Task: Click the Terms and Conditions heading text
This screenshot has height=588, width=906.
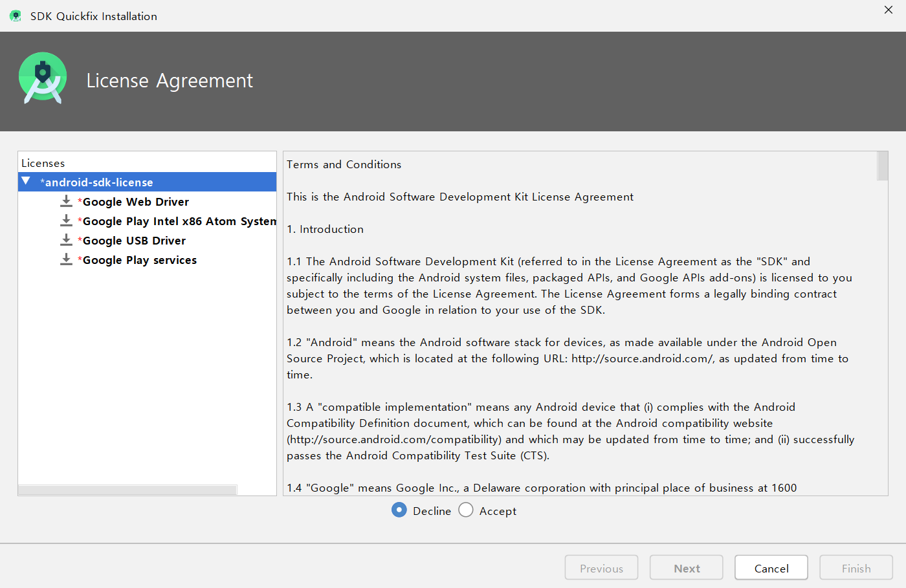Action: [344, 164]
